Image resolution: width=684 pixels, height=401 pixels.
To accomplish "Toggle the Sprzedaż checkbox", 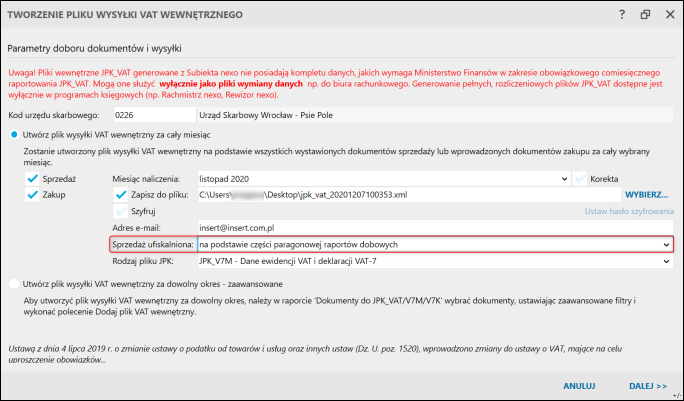I will tap(32, 178).
